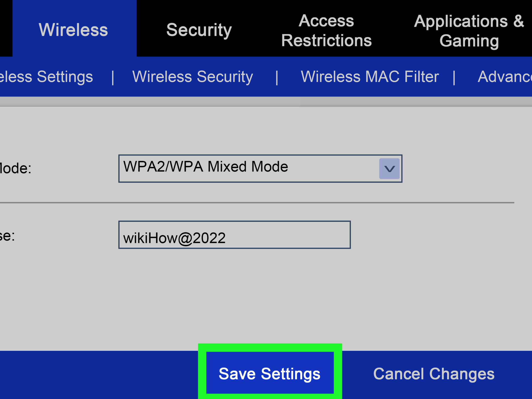Viewport: 532px width, 399px height.
Task: Click the passphrase label ending in 'se:'
Action: tap(7, 236)
